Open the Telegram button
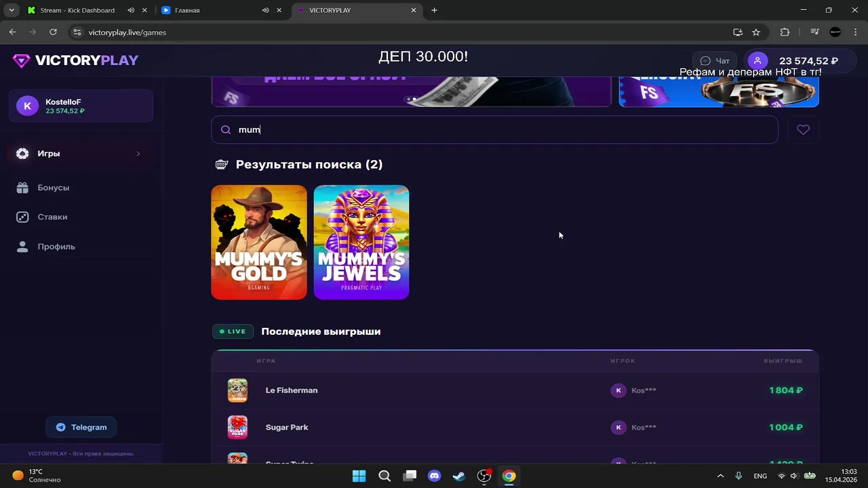The height and width of the screenshot is (488, 868). pos(81,427)
